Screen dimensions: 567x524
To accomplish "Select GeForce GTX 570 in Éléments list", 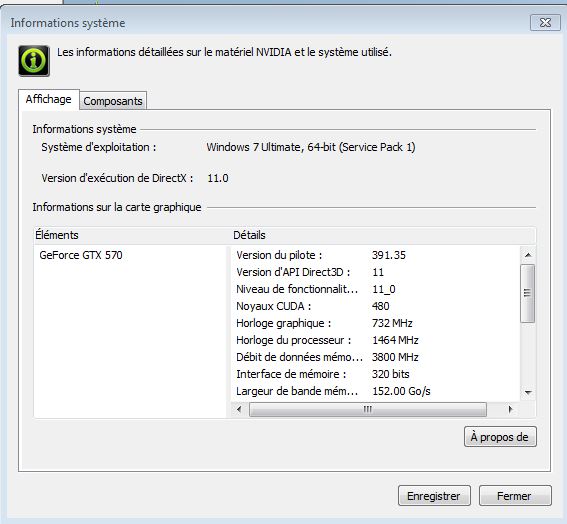I will pyautogui.click(x=81, y=255).
